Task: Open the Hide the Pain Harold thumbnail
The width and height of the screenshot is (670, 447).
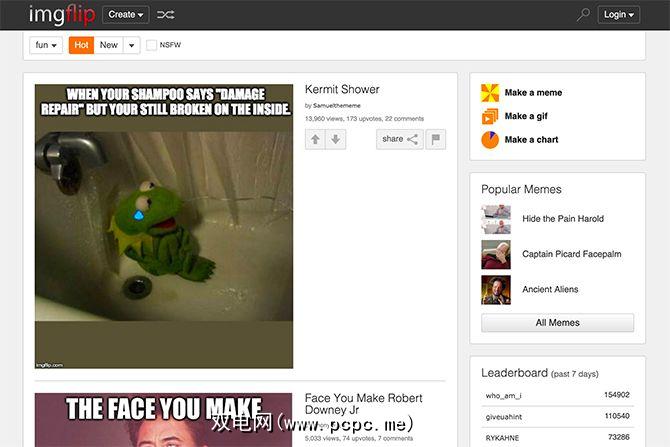Action: [496, 219]
